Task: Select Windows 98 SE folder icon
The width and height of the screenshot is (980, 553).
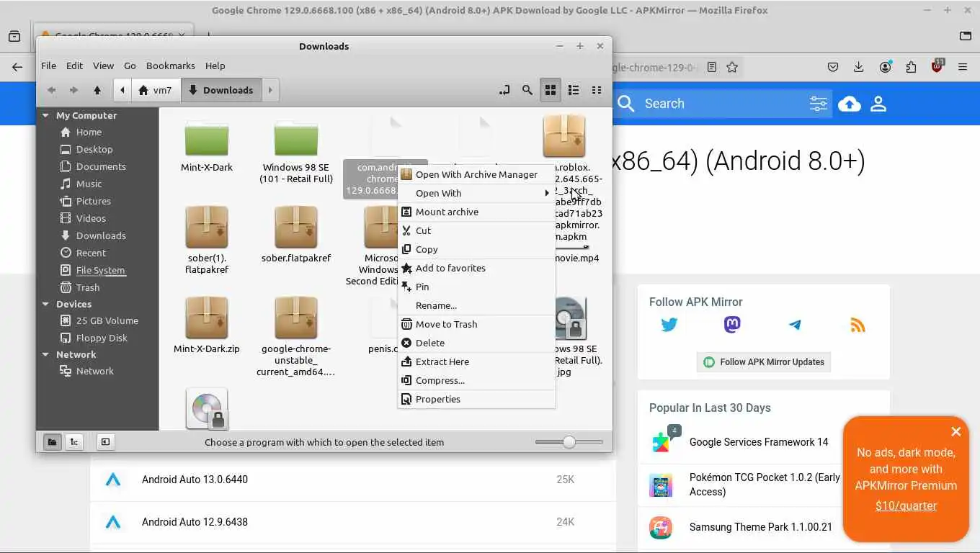Action: [x=296, y=138]
